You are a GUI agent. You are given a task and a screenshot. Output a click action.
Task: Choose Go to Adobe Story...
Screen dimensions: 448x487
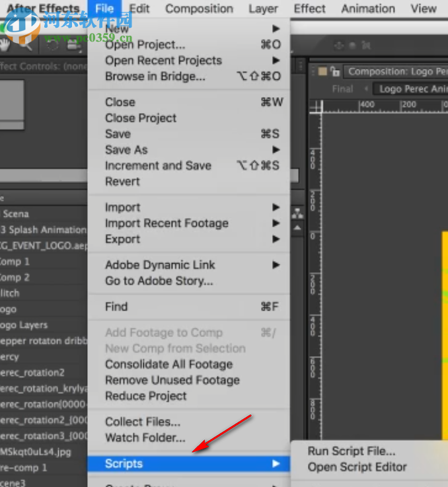189,281
